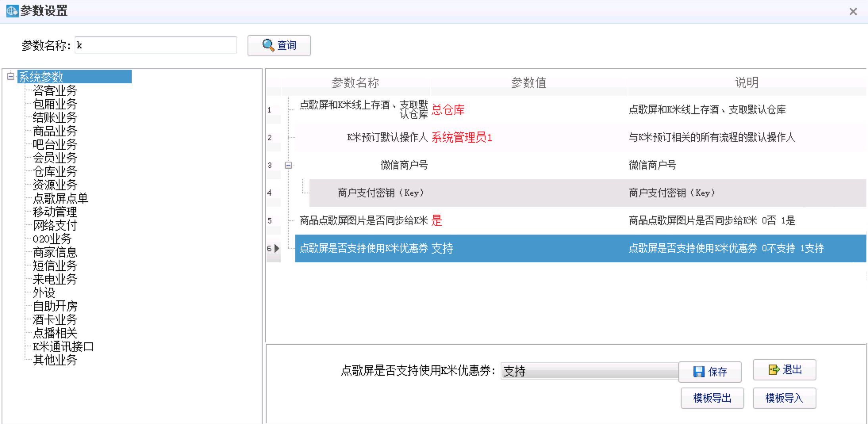Viewport: 868px width, 424px height.
Task: Select 仓库业务 in the tree
Action: tap(55, 172)
